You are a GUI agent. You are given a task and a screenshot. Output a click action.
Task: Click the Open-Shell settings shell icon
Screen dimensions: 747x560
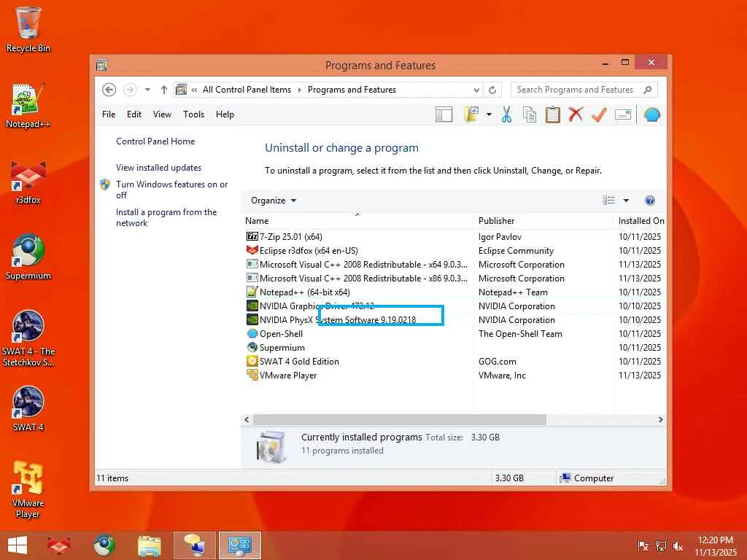651,114
